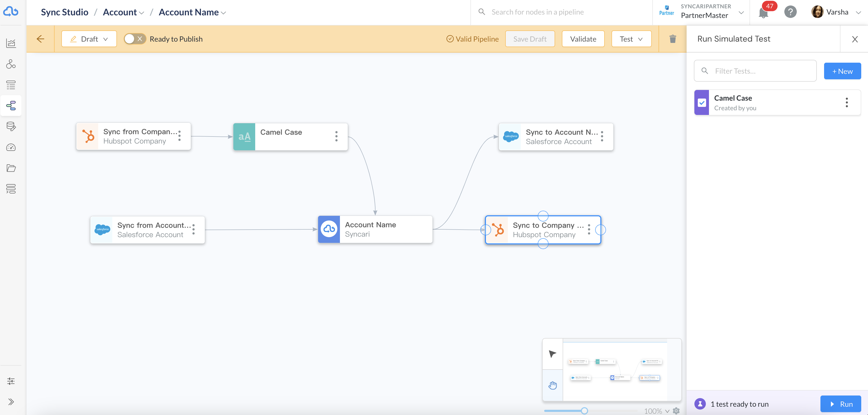Select the Sync to Account Salesforce node
The height and width of the screenshot is (415, 868).
(x=556, y=137)
